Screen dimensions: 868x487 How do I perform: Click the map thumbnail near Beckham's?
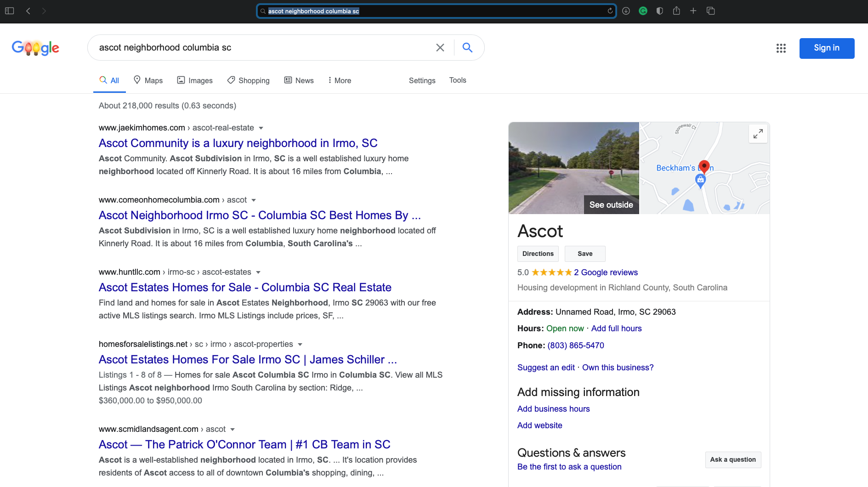(x=704, y=168)
